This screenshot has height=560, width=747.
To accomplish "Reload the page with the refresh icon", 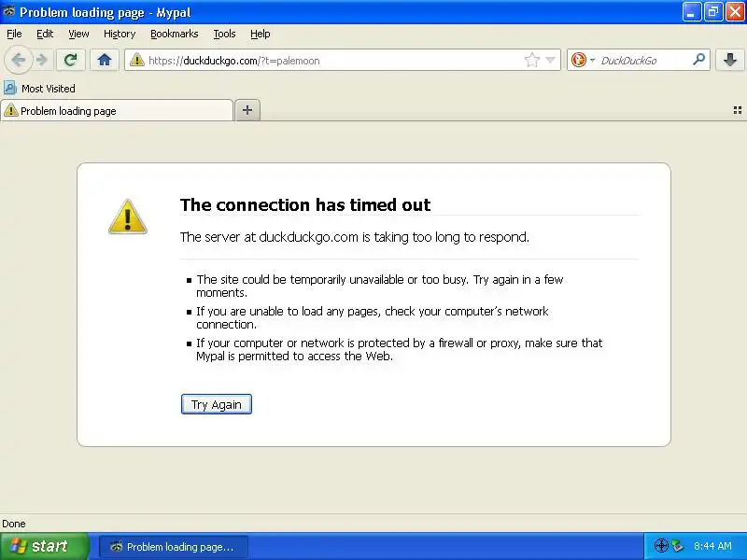I will point(71,60).
